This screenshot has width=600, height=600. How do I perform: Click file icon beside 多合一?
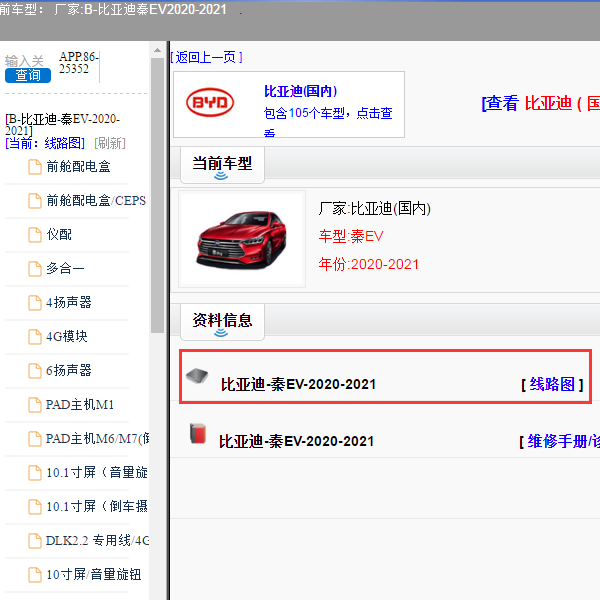(x=35, y=269)
